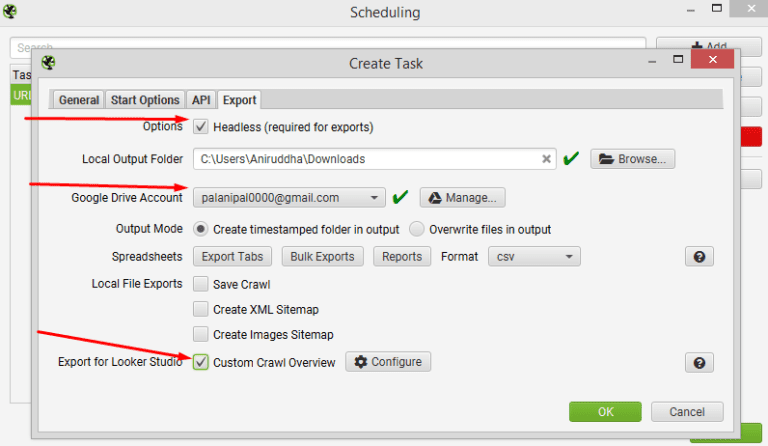Click Manage Google Drive accounts
The image size is (768, 446).
[x=462, y=198]
